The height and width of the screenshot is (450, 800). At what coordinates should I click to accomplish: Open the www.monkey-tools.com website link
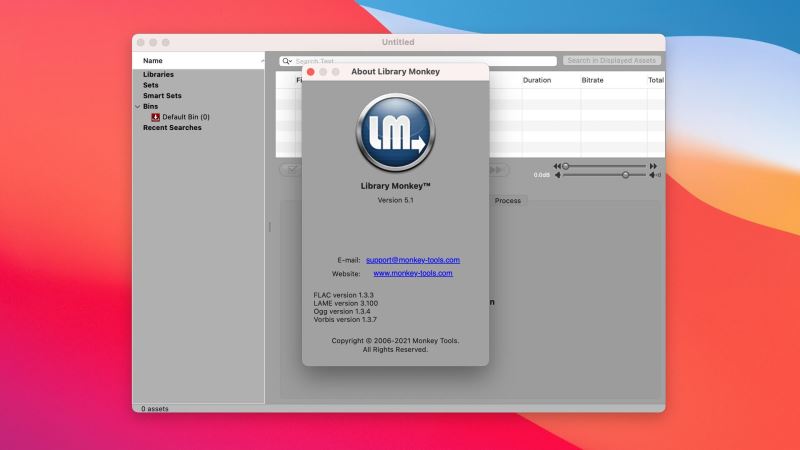click(x=413, y=273)
